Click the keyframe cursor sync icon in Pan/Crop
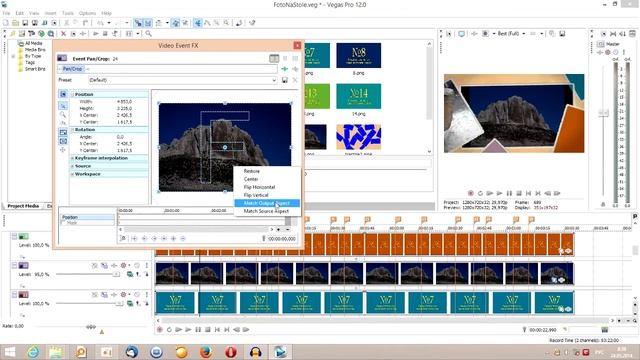Image resolution: width=640 pixels, height=360 pixels. pyautogui.click(x=122, y=238)
